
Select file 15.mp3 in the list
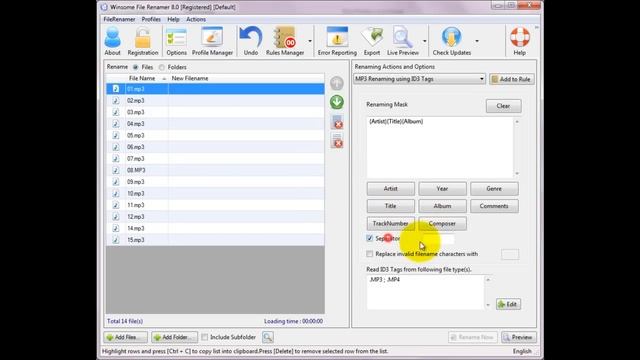tap(215, 240)
